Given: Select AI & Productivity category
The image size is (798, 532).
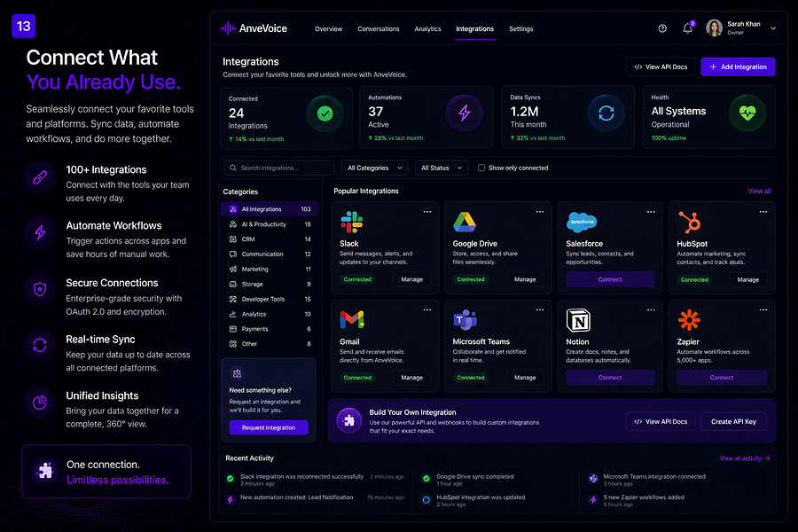Looking at the screenshot, I should click(270, 224).
